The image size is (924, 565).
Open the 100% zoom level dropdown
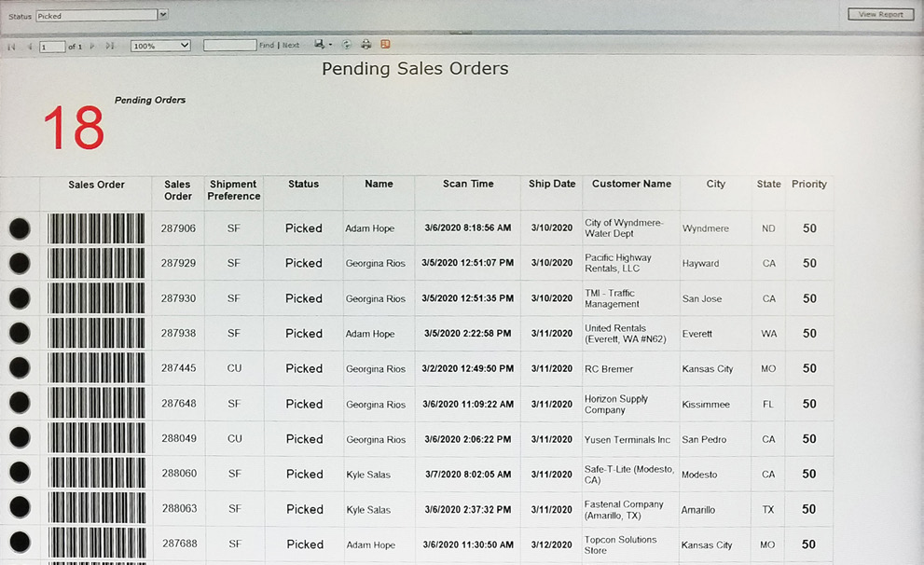point(160,46)
